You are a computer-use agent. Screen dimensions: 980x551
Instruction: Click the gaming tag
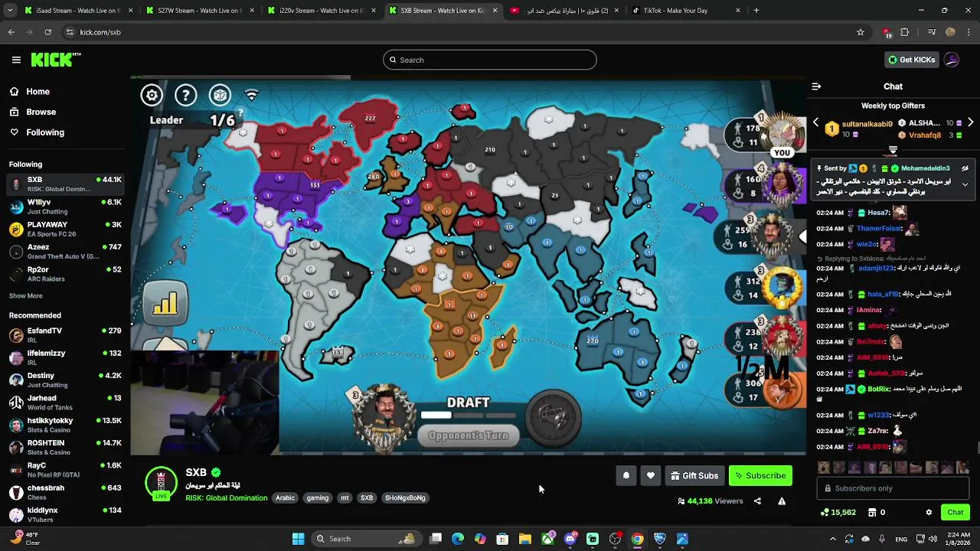(318, 497)
